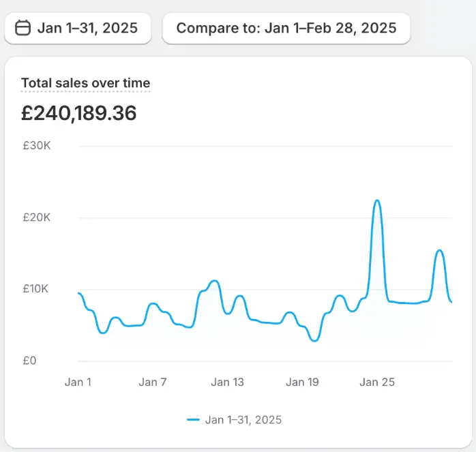Viewport: 476px width, 452px height.
Task: Click the Jan 25 x-axis label
Action: (x=377, y=382)
